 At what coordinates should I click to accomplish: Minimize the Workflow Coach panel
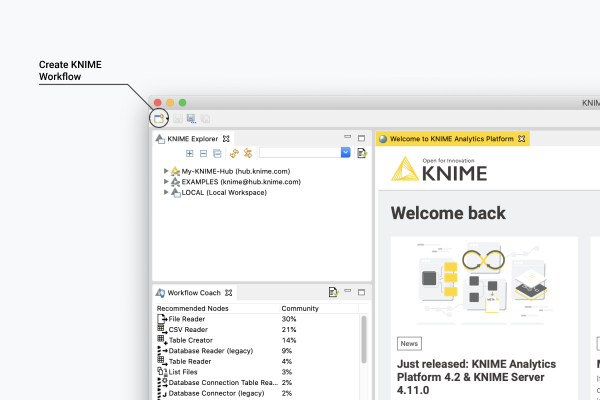pyautogui.click(x=347, y=291)
